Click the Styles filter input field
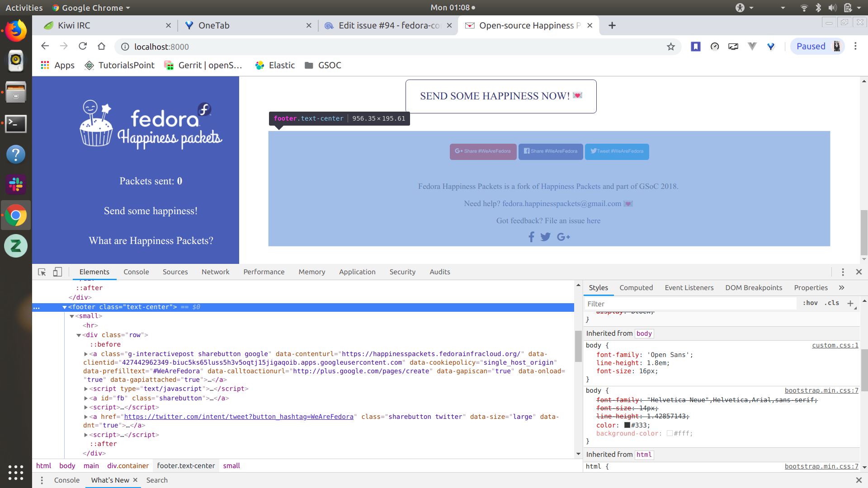The image size is (868, 488). coord(690,304)
